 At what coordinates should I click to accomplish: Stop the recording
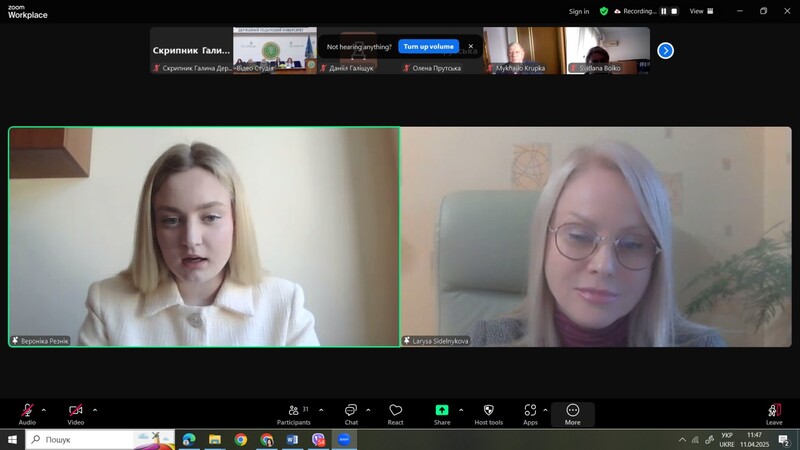674,11
